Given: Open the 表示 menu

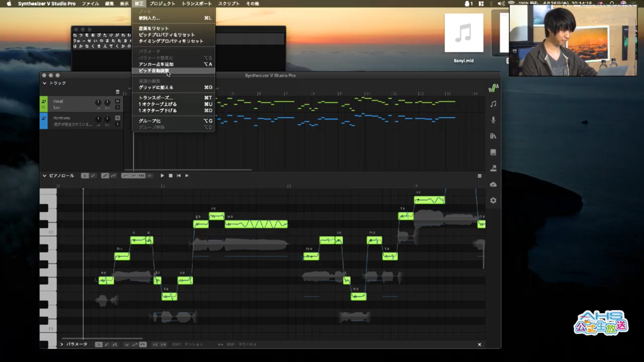Looking at the screenshot, I should coord(124,4).
